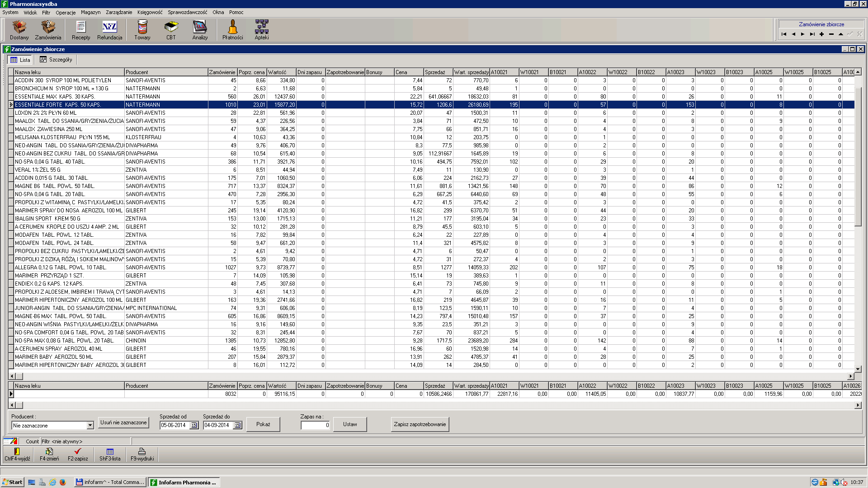The image size is (868, 488).
Task: Open the Sprawozdawczość menu
Action: (187, 12)
